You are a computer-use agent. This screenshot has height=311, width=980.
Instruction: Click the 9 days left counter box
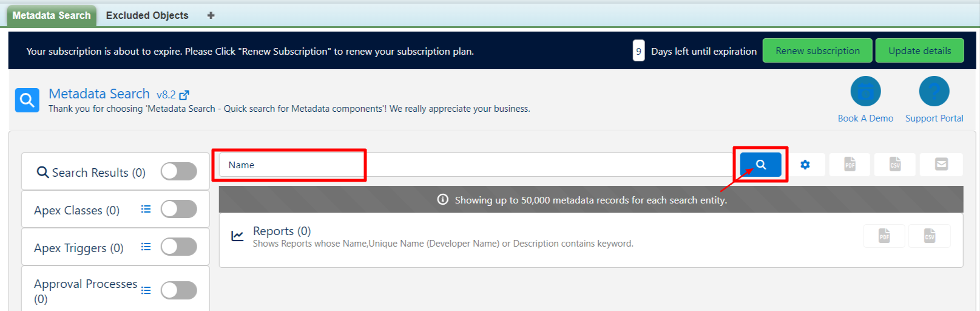pyautogui.click(x=638, y=51)
